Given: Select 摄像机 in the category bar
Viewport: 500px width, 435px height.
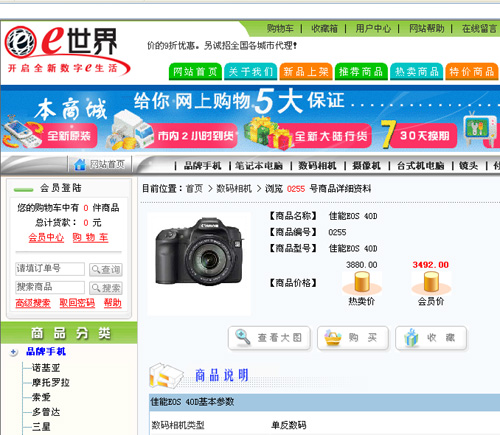Looking at the screenshot, I should 366,166.
